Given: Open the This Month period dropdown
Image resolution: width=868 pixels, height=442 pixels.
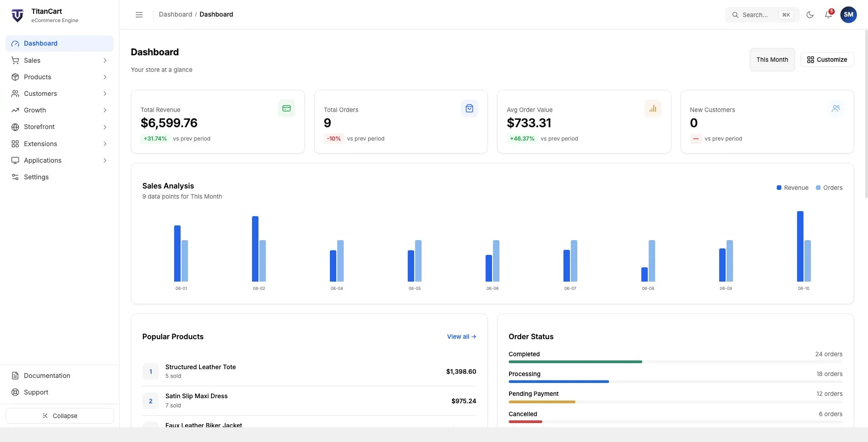Looking at the screenshot, I should click(x=772, y=59).
